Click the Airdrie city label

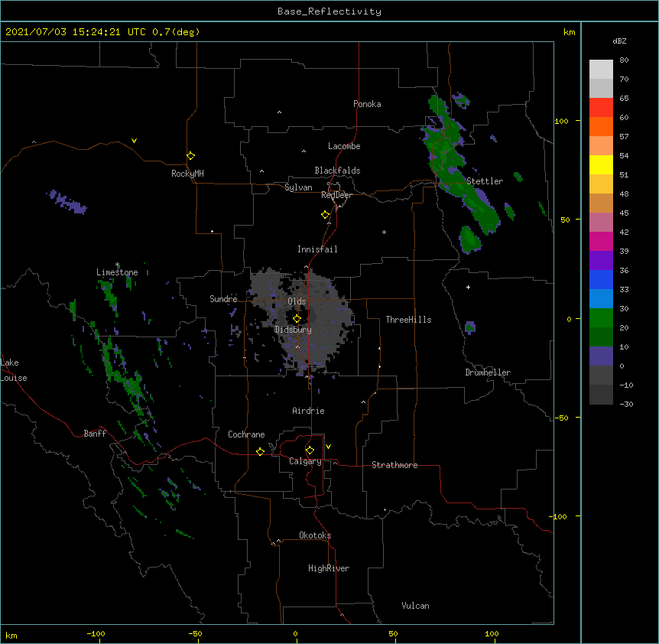tap(309, 411)
